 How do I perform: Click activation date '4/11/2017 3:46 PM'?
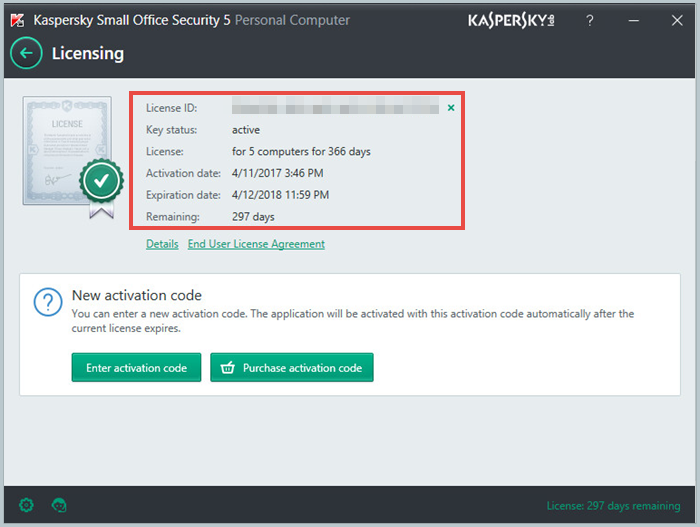point(278,173)
